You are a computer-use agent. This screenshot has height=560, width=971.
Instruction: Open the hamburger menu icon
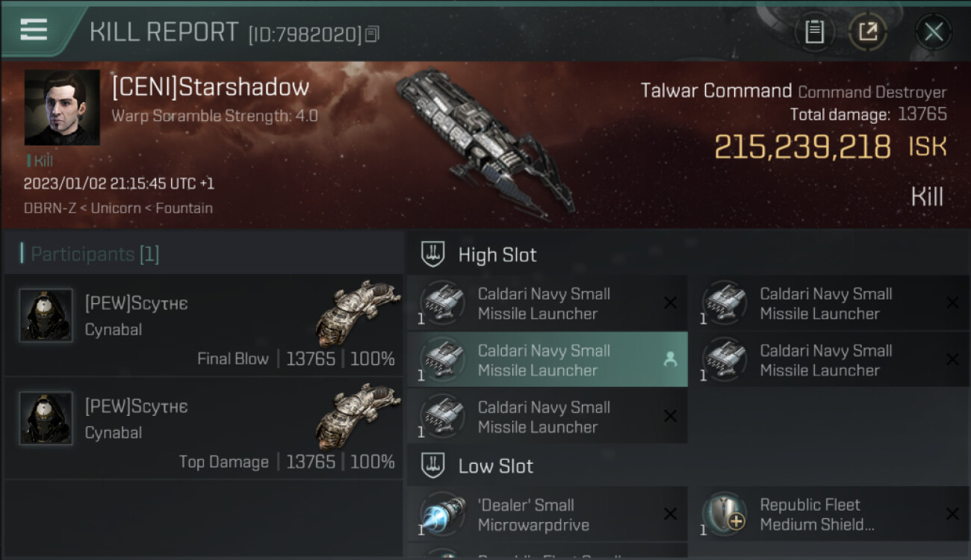[x=34, y=30]
